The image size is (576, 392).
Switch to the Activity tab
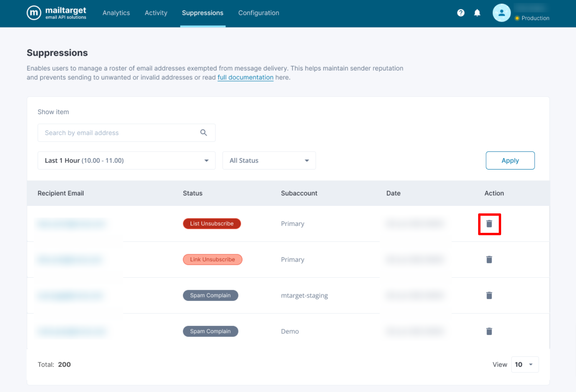[x=156, y=13]
